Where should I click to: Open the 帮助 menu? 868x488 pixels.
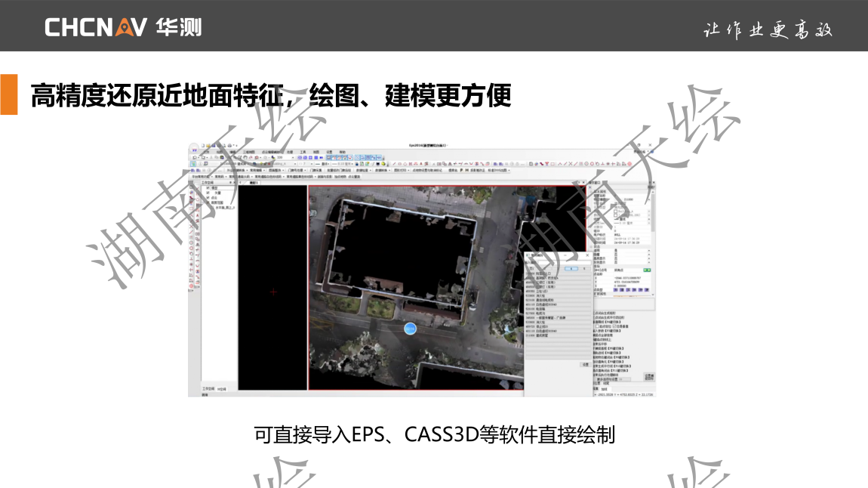[342, 151]
